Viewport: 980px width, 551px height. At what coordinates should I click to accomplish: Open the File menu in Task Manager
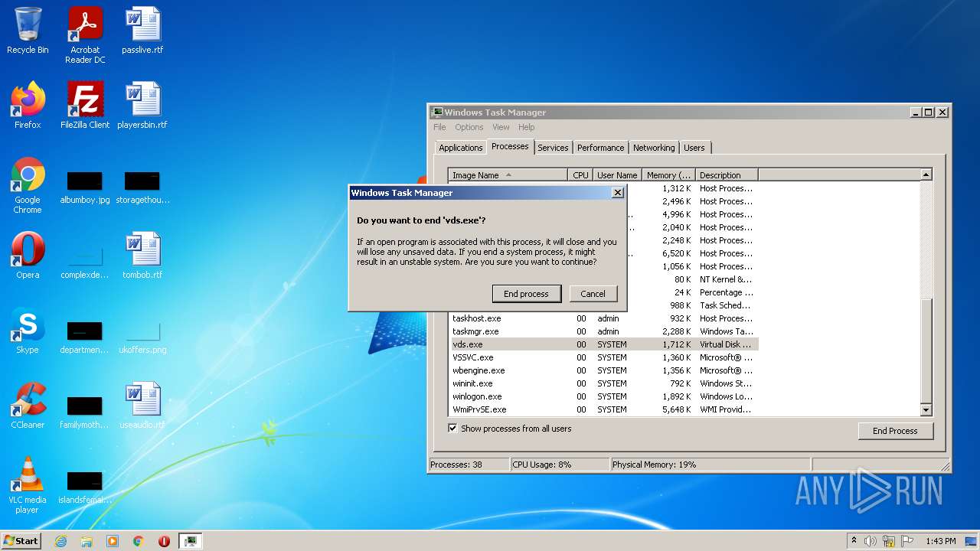(439, 127)
